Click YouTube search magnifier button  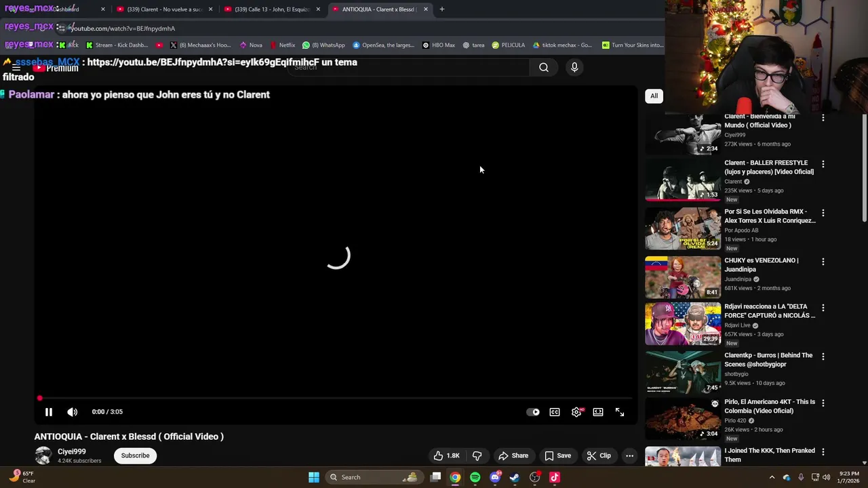click(544, 67)
